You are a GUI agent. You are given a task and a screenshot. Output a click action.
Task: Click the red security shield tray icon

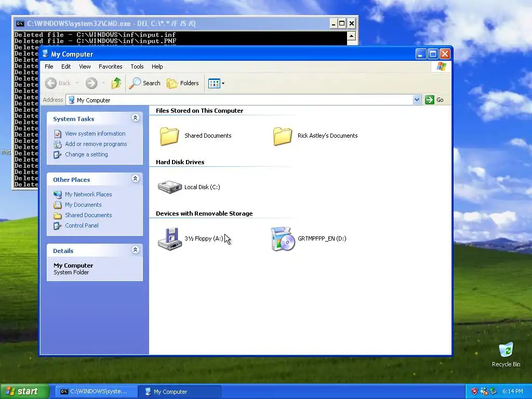(474, 391)
